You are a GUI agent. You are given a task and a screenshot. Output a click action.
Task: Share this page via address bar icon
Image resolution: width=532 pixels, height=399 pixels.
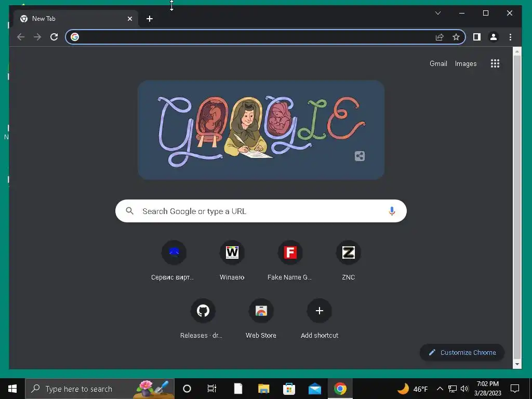coord(440,37)
